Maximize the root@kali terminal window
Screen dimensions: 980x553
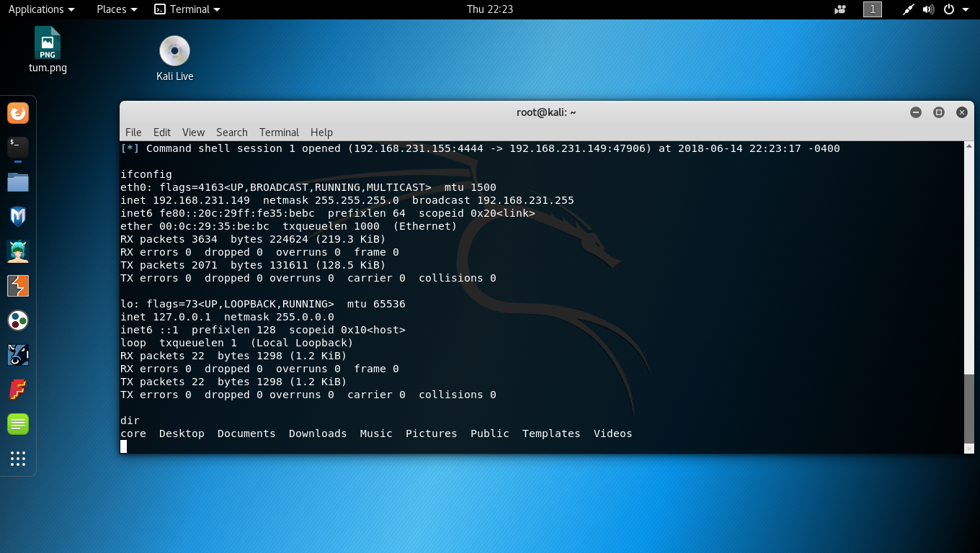(939, 112)
